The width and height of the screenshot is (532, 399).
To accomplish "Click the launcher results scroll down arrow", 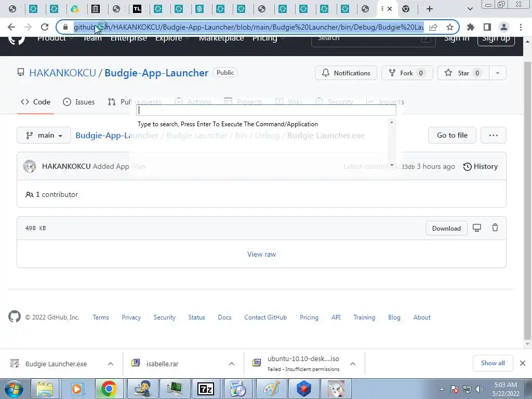I will 392,165.
